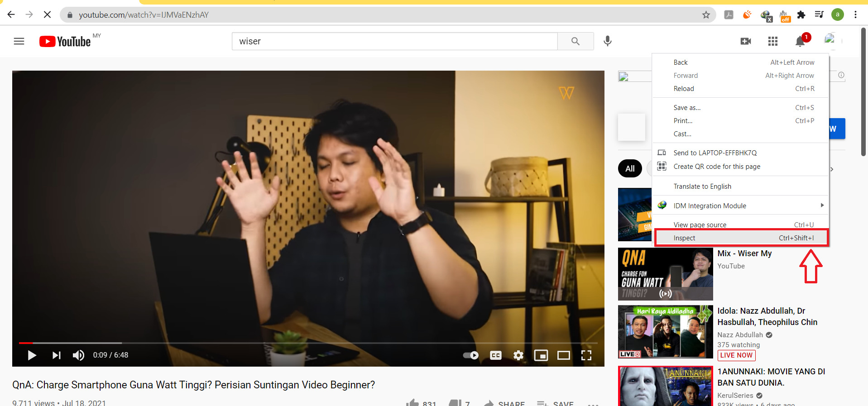Toggle the autoplay switch
Screen dimensions: 868x406
471,355
